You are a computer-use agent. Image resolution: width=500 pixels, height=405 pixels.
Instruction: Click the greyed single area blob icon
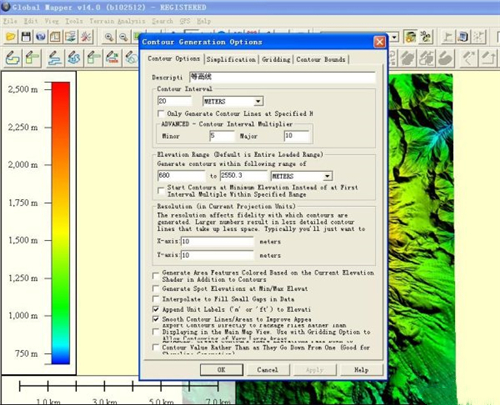click(446, 58)
